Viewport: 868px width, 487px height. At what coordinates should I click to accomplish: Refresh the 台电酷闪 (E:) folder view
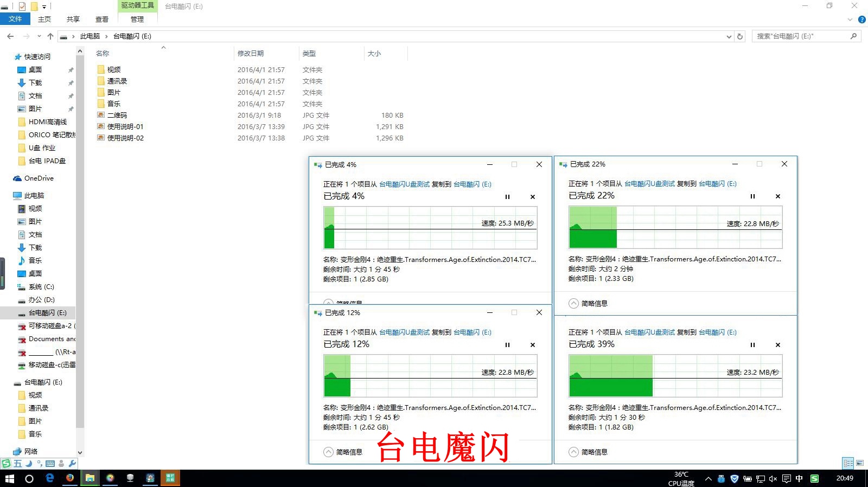tap(740, 36)
